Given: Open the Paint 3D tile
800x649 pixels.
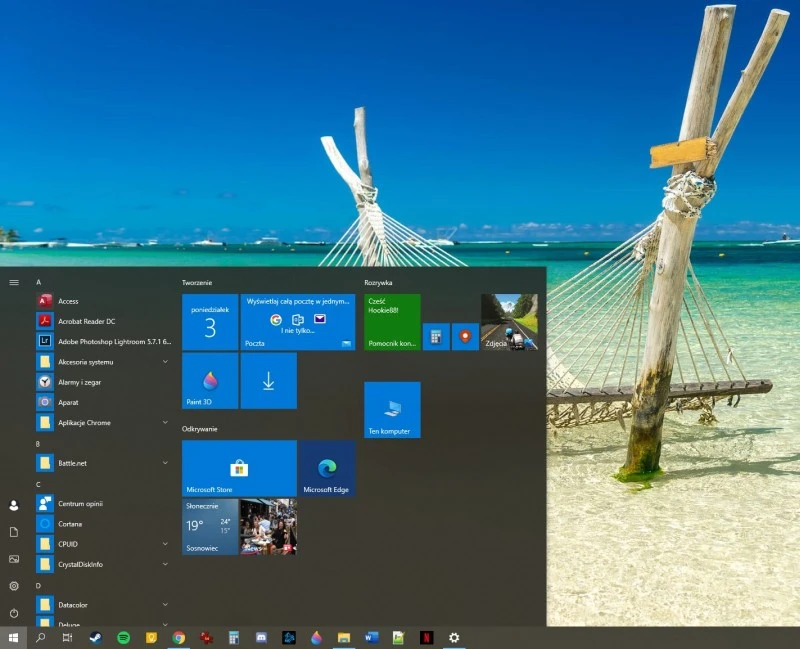Looking at the screenshot, I should click(210, 381).
